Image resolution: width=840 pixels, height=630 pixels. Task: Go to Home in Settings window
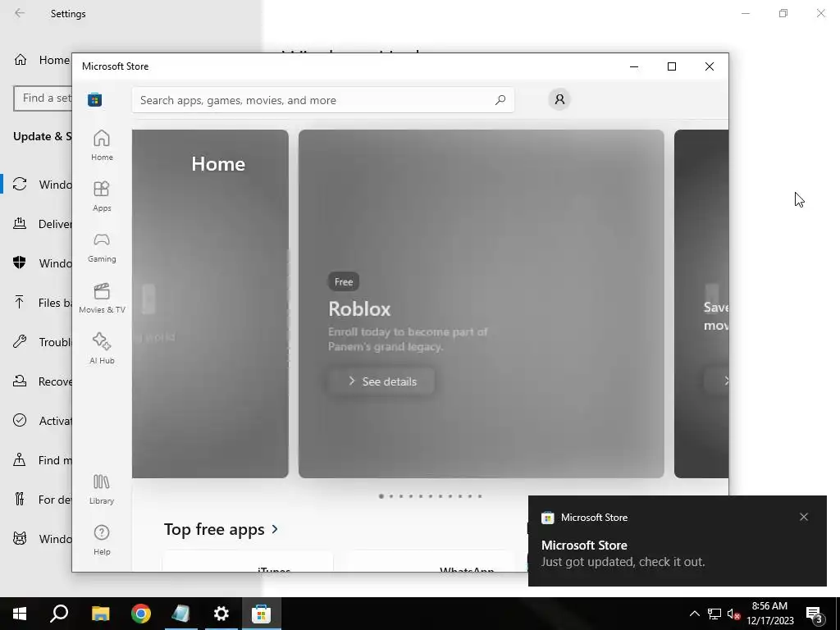42,60
